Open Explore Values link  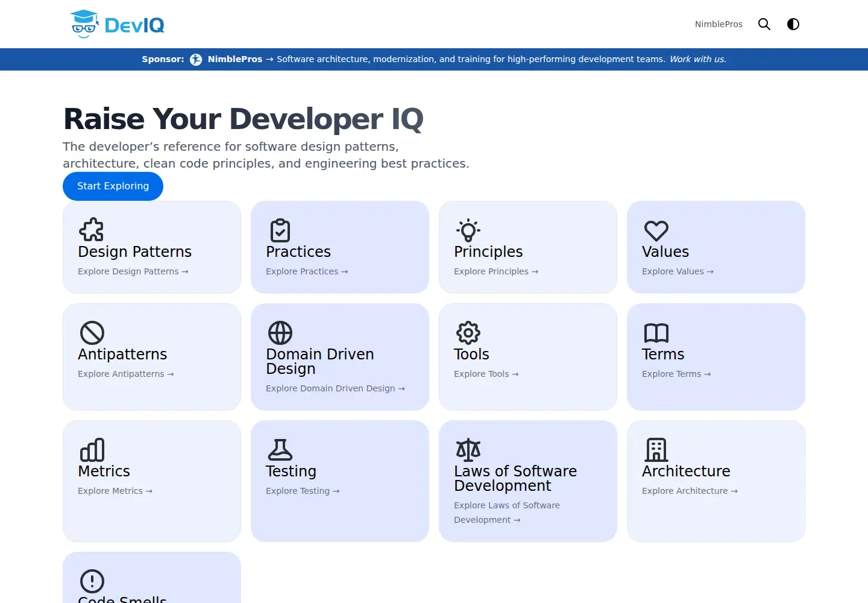click(678, 271)
